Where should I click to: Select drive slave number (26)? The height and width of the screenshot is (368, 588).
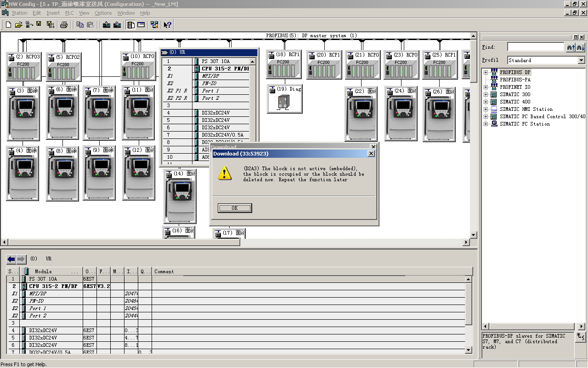439,114
